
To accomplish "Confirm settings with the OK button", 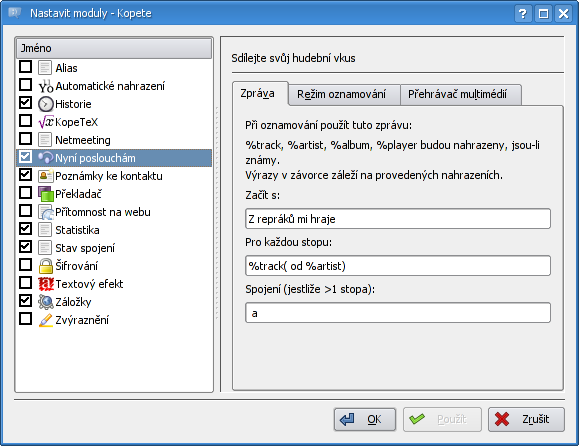I will 365,419.
